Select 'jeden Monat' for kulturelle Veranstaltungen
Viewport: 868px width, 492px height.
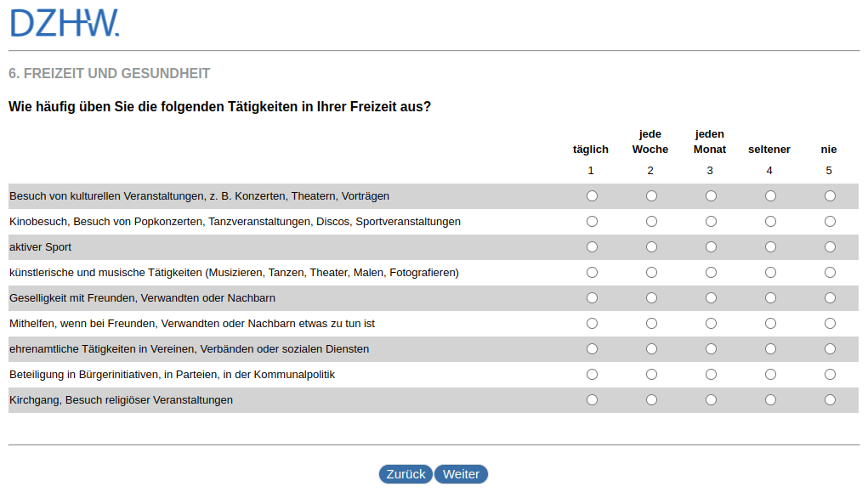711,196
